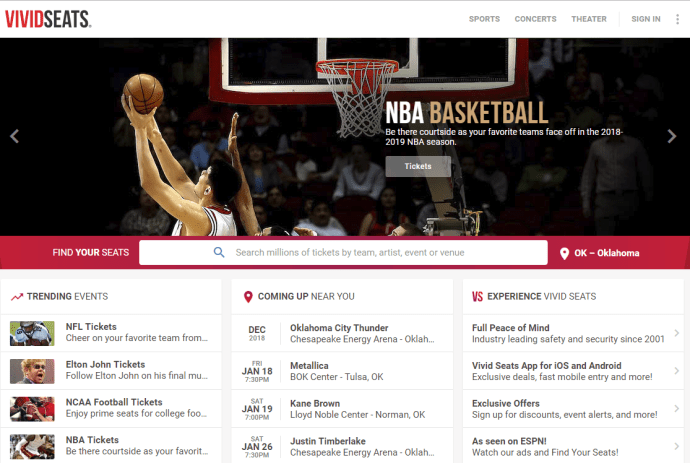Click the NBA Basketball Tickets button
This screenshot has width=690, height=463.
[x=418, y=166]
